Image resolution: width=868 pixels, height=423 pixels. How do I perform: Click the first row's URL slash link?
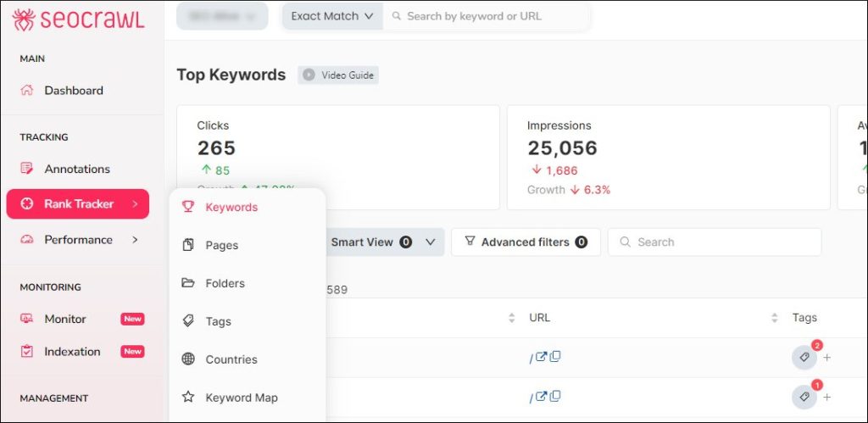point(531,359)
